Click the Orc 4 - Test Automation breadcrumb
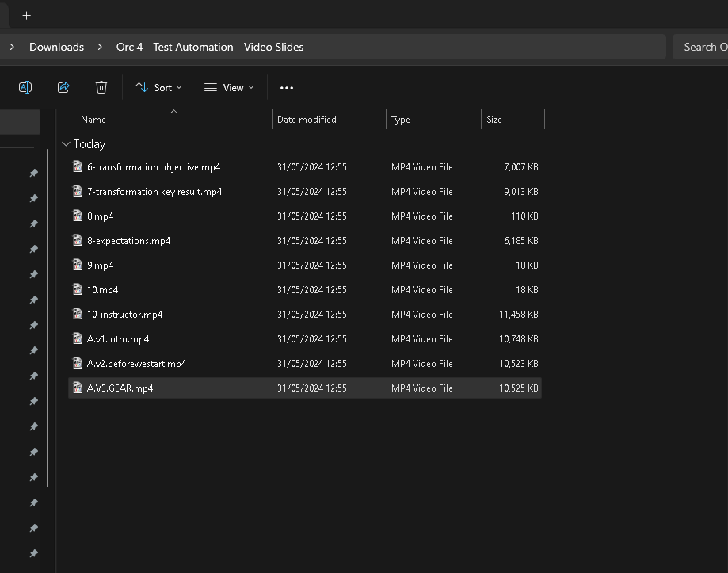 210,47
